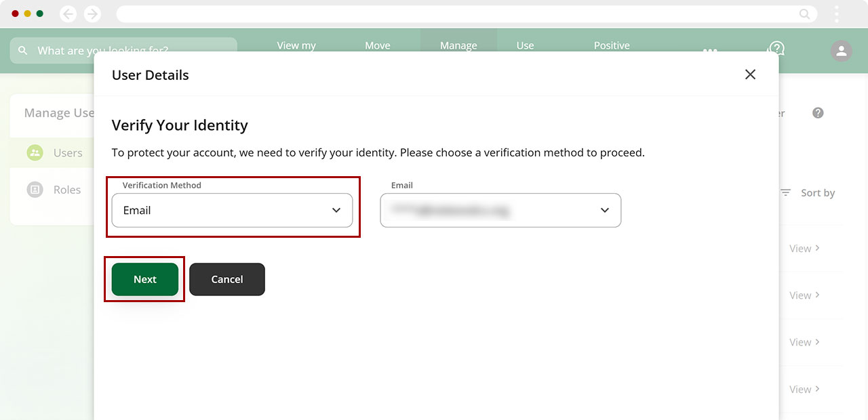Open the Move menu
The width and height of the screenshot is (868, 420).
(378, 45)
